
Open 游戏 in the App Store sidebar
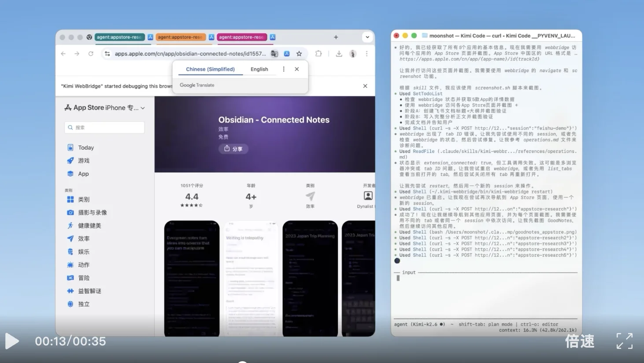coord(84,161)
